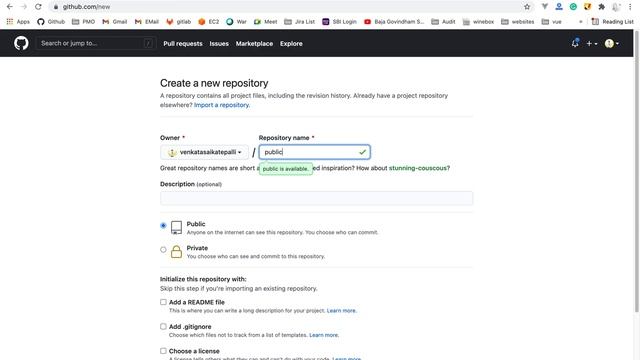The image size is (640, 360).
Task: Select the Private radio button
Action: point(163,249)
